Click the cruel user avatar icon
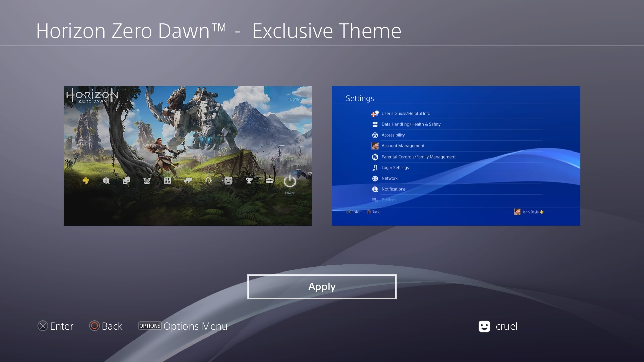This screenshot has width=644, height=362. pyautogui.click(x=484, y=326)
